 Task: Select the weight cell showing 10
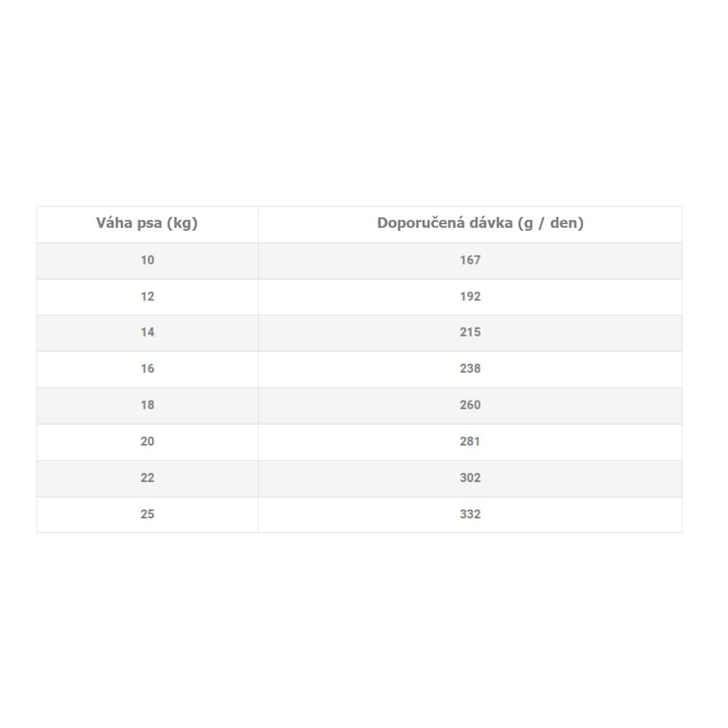[148, 261]
